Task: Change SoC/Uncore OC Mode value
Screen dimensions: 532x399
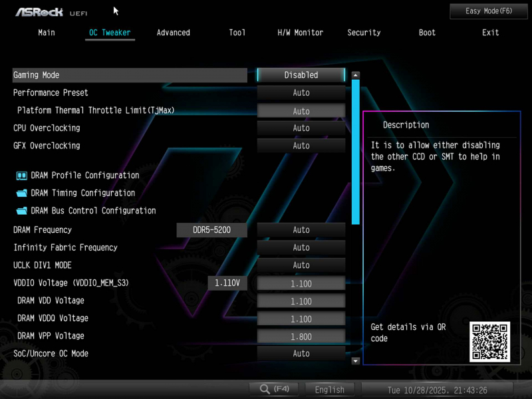Action: (301, 354)
